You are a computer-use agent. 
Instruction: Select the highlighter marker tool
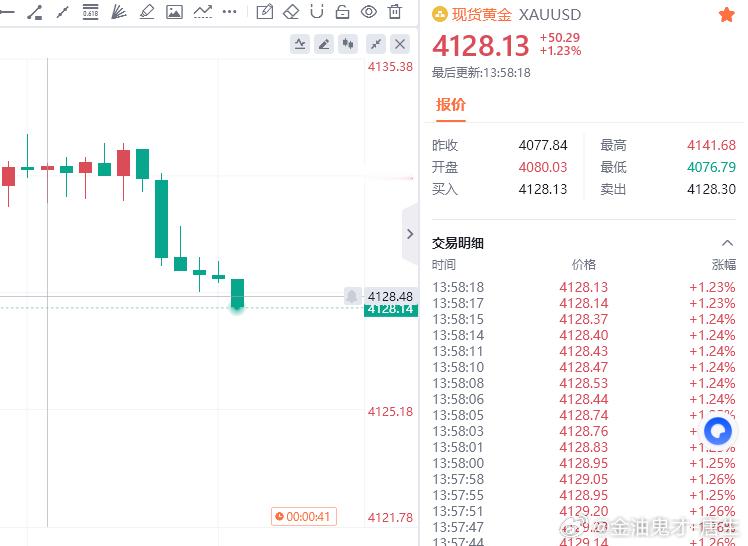click(x=146, y=12)
